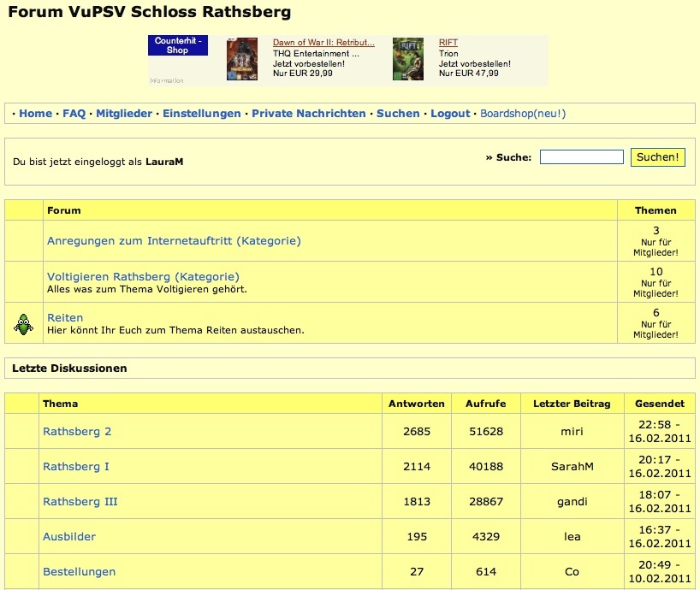Viewport: 700px width, 590px height.
Task: Open Voltigieren Rathsberg (Kategorie) forum
Action: click(x=143, y=276)
